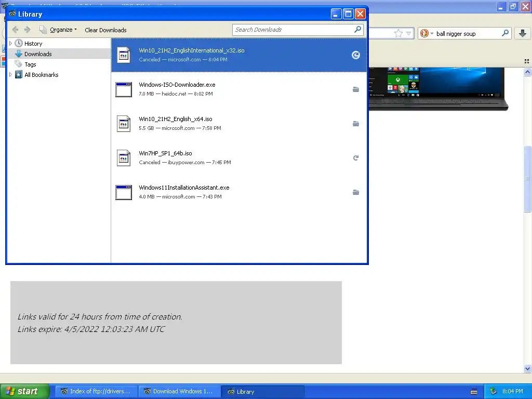532x399 pixels.
Task: Select the Windows11InstallationAssistant.exe file name
Action: coord(184,187)
